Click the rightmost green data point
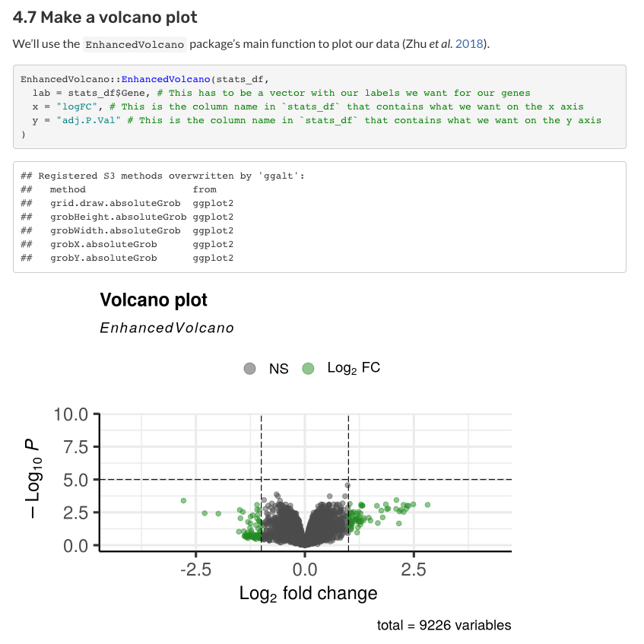The image size is (644, 644). (x=427, y=505)
